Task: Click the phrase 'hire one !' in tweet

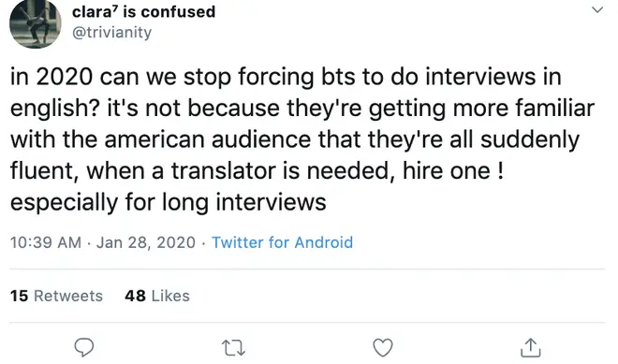Action: (x=453, y=170)
